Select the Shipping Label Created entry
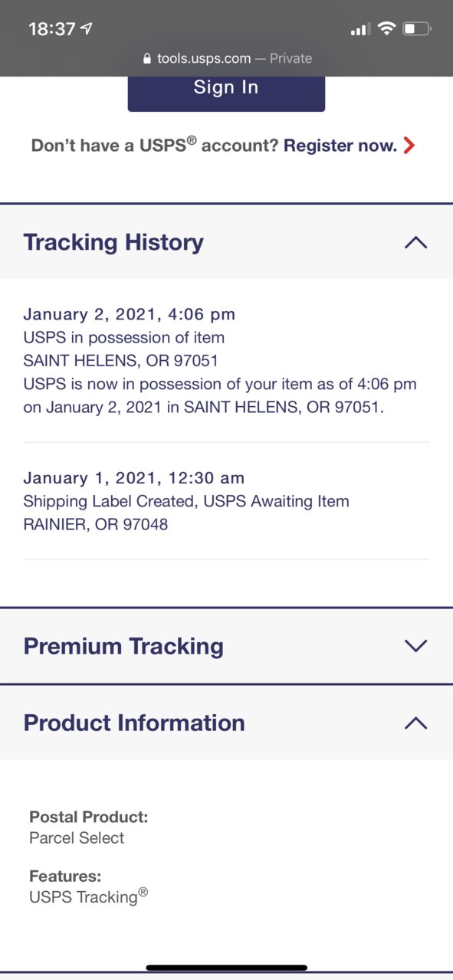 tap(226, 501)
